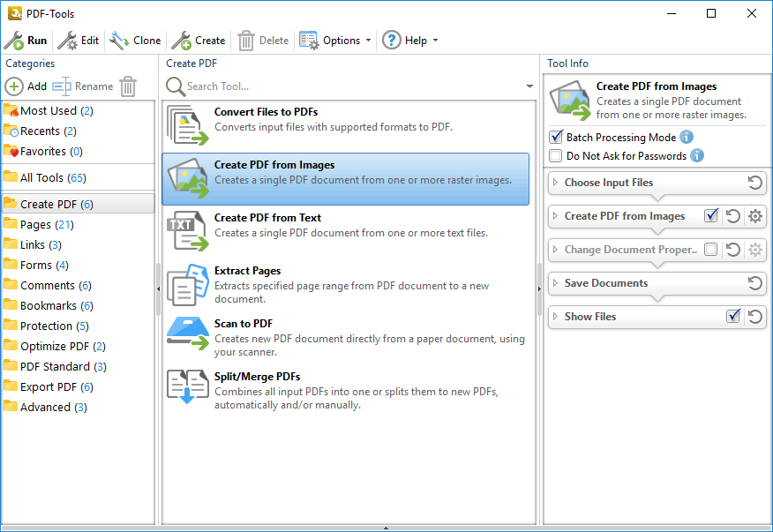
Task: Reset the Show Files step
Action: [755, 317]
